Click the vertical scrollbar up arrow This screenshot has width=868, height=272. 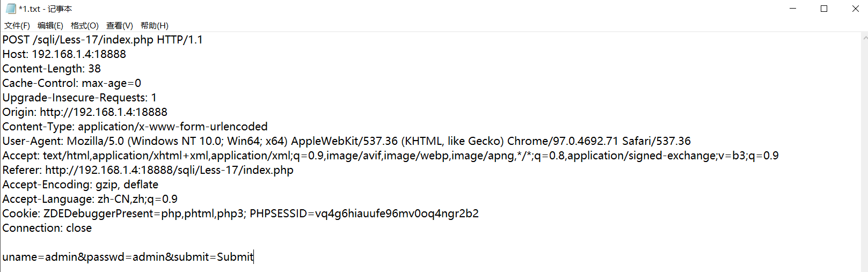click(x=865, y=38)
